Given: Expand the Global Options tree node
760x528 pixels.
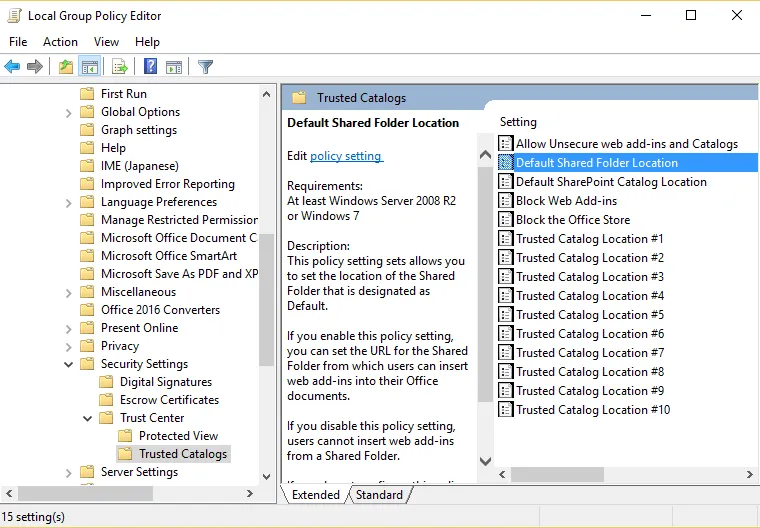Looking at the screenshot, I should click(68, 112).
